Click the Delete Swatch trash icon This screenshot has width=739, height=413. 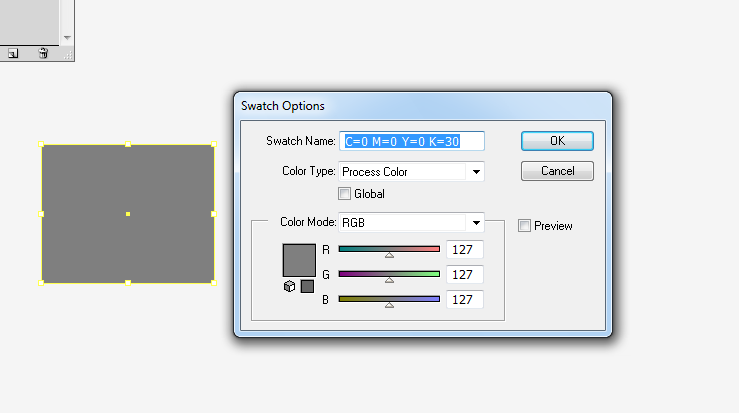pyautogui.click(x=43, y=54)
